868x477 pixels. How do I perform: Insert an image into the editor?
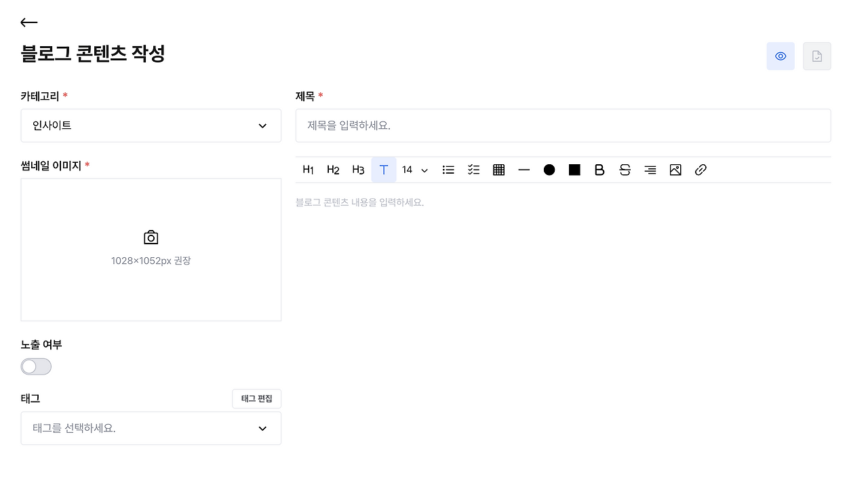pyautogui.click(x=675, y=170)
